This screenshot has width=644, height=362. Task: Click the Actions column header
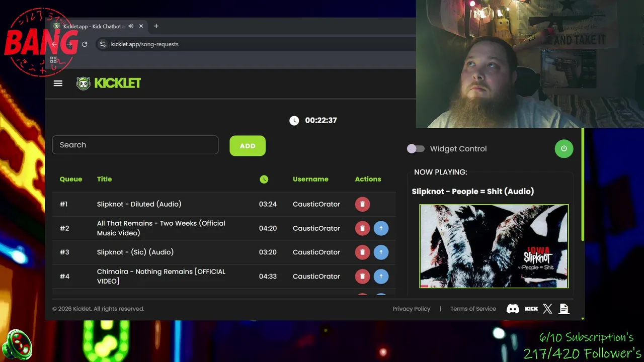point(368,179)
